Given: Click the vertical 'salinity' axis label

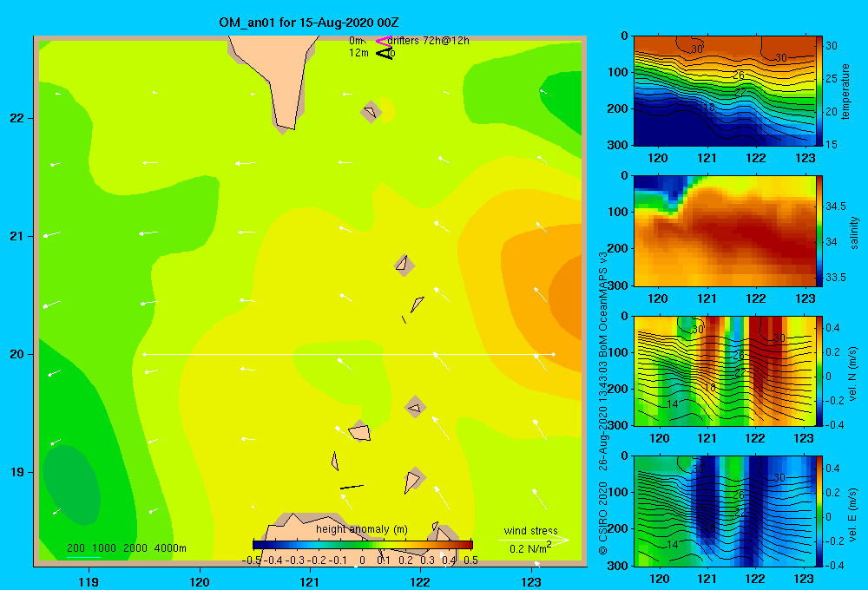Looking at the screenshot, I should point(854,233).
